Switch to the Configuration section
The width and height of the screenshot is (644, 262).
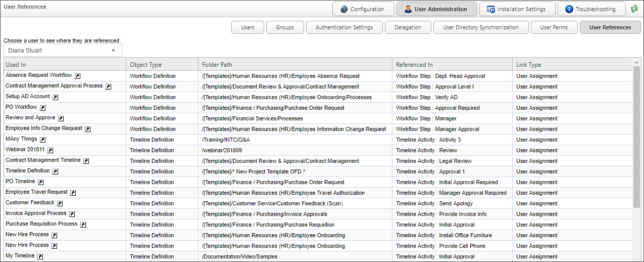tap(363, 9)
